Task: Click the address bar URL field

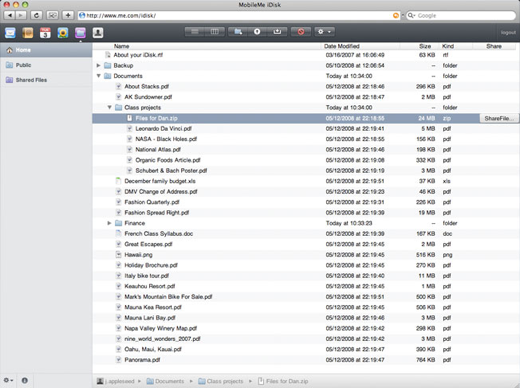Action: pos(239,15)
